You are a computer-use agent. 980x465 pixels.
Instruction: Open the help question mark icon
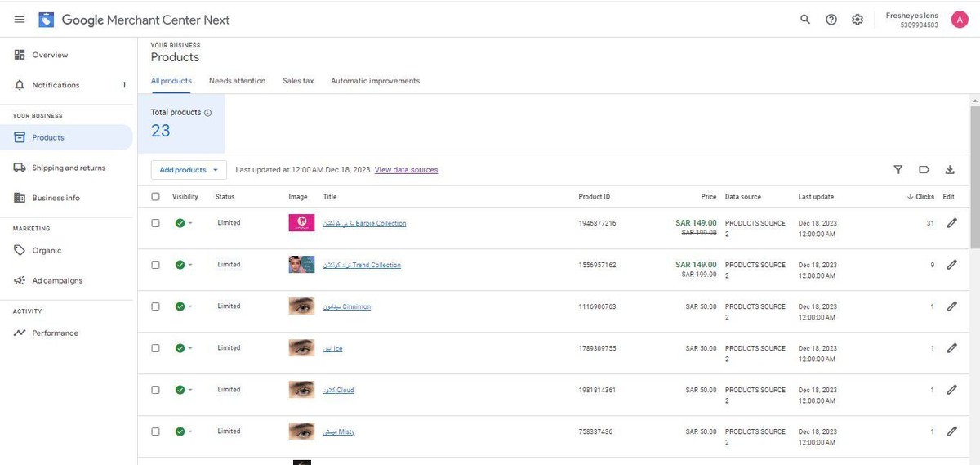[x=831, y=20]
